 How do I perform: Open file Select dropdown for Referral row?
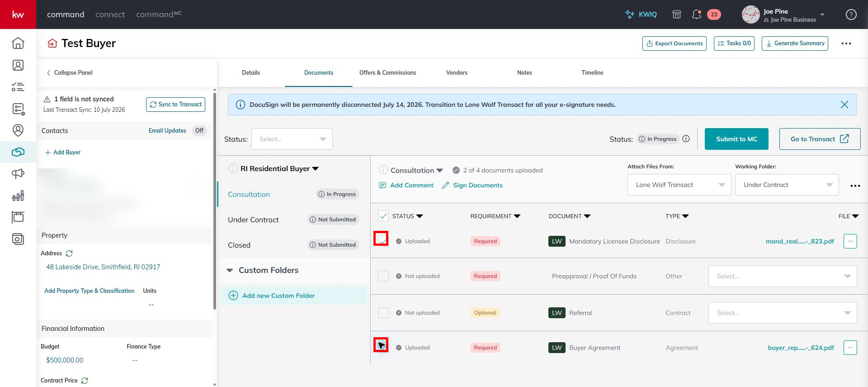pyautogui.click(x=783, y=313)
